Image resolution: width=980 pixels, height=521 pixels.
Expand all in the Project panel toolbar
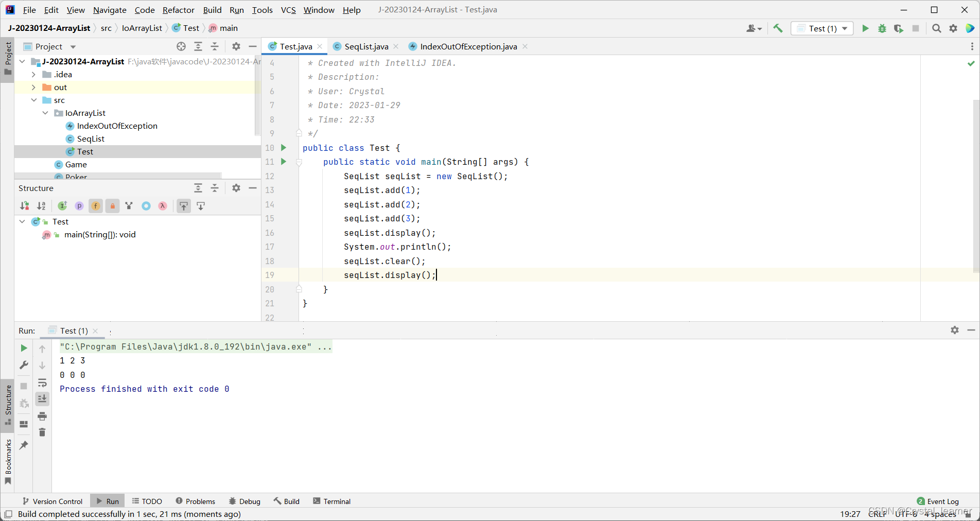198,46
